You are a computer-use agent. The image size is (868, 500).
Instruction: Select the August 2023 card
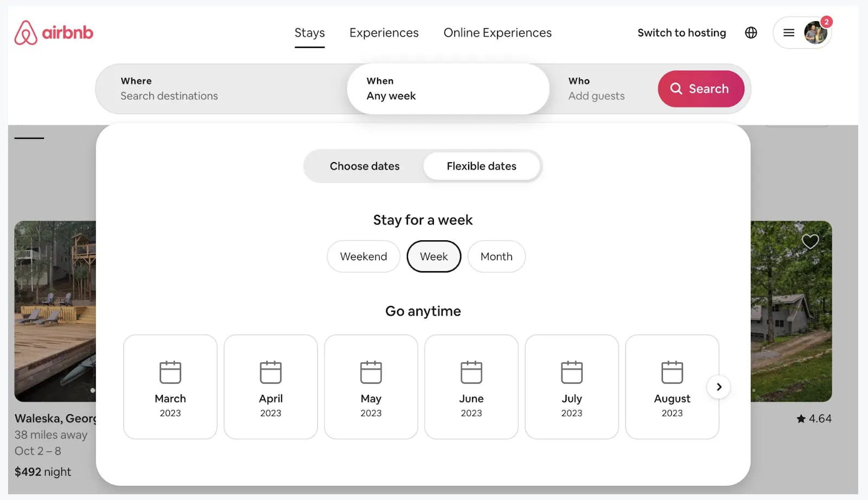tap(672, 387)
